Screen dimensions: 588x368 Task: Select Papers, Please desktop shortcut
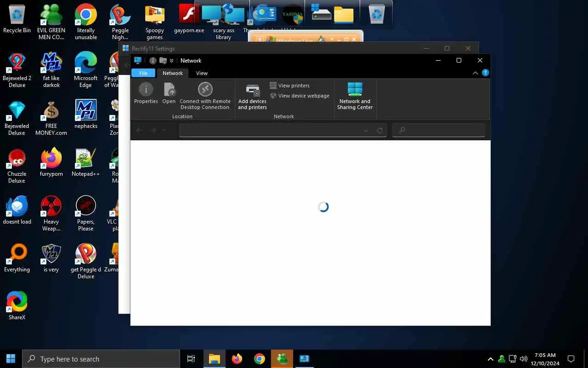tap(85, 213)
